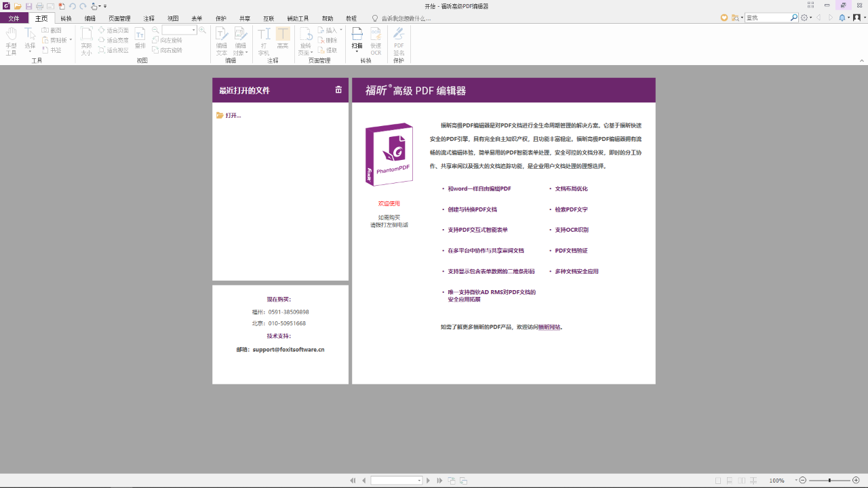Image resolution: width=868 pixels, height=488 pixels.
Task: Click the Snapshot (截图) tool
Action: tap(52, 30)
